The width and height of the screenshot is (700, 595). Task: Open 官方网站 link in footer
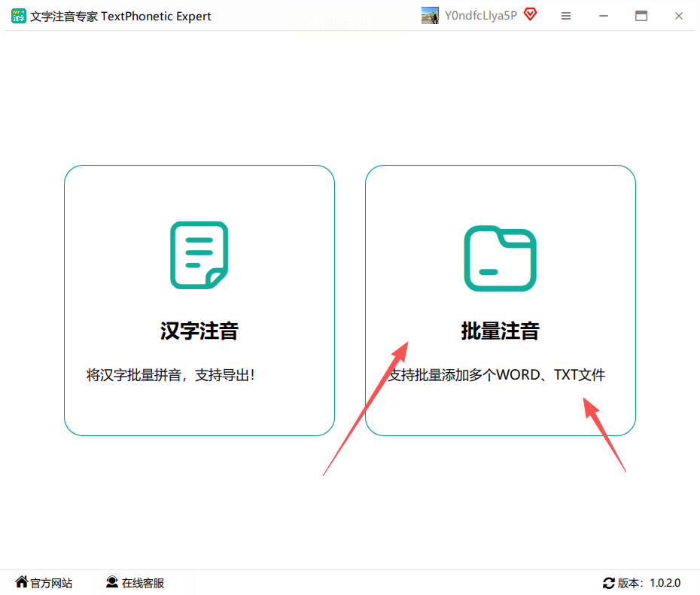pyautogui.click(x=51, y=583)
